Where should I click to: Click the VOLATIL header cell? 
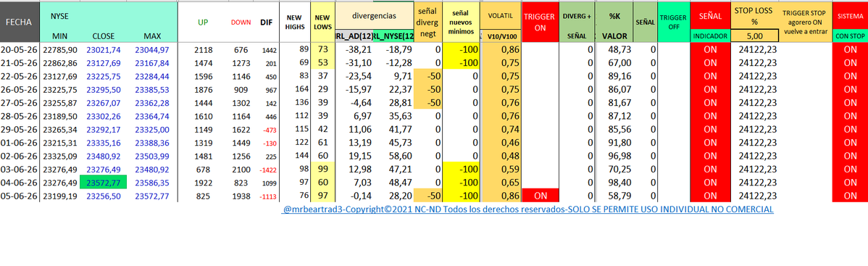[x=501, y=15]
